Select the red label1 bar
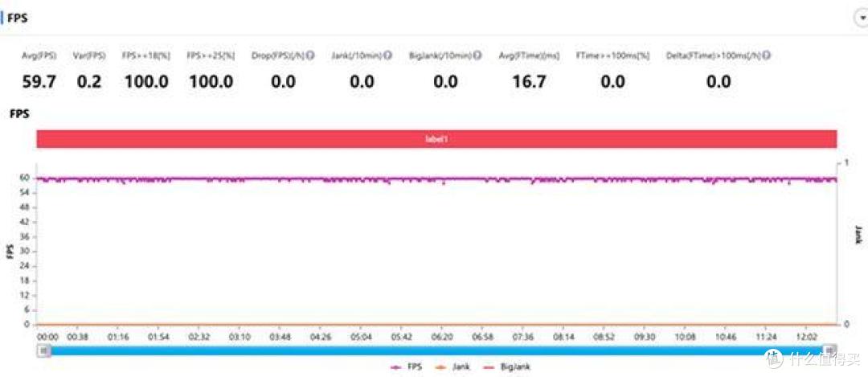This screenshot has width=868, height=377. (x=436, y=140)
